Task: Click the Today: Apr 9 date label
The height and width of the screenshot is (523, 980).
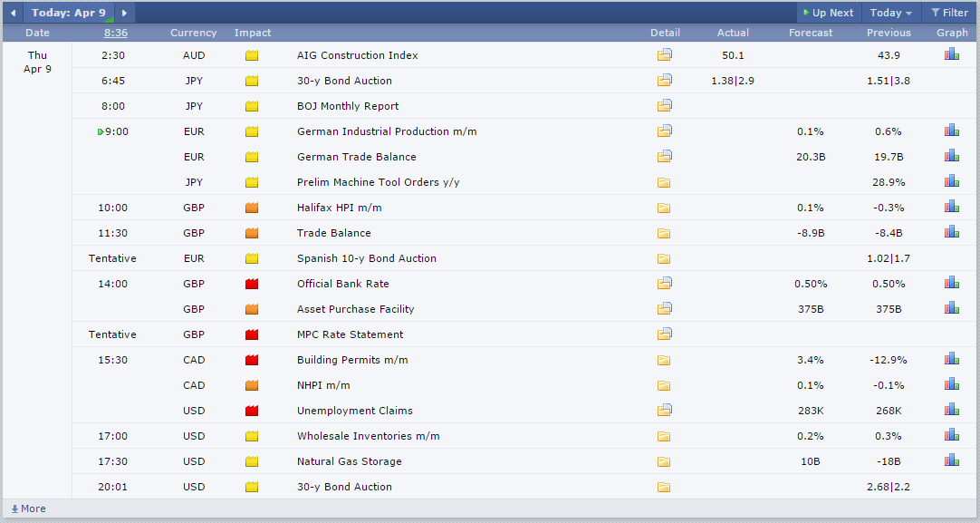Action: coord(69,13)
